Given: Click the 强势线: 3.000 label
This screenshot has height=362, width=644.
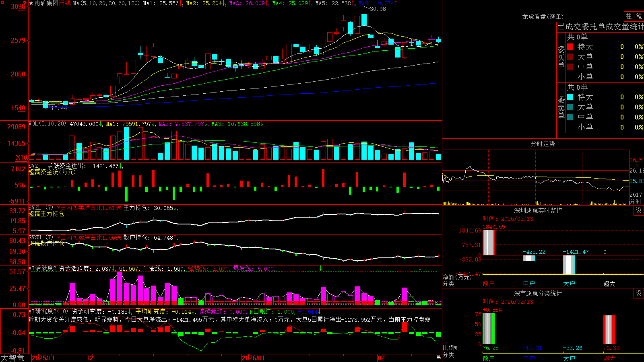Looking at the screenshot, I should click(209, 269).
